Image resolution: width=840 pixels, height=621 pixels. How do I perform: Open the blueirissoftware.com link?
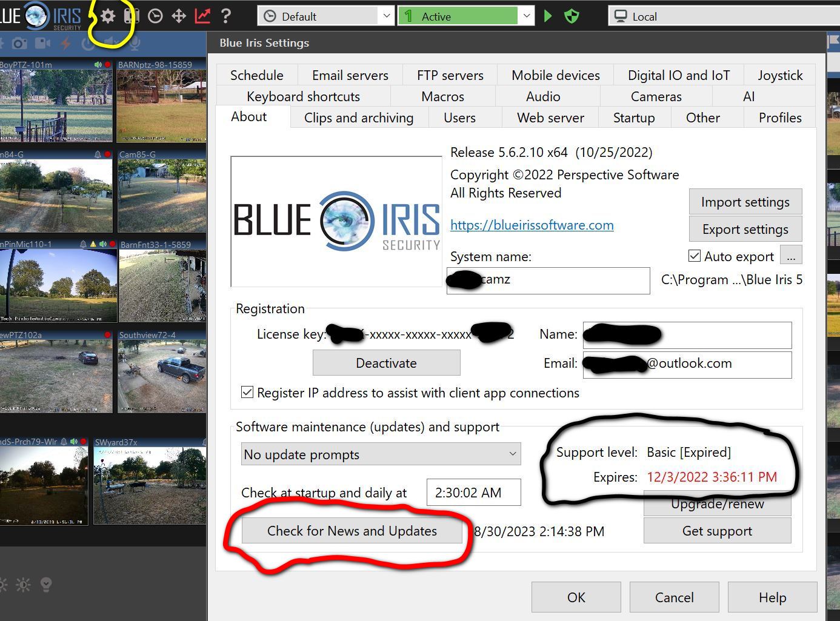point(532,225)
